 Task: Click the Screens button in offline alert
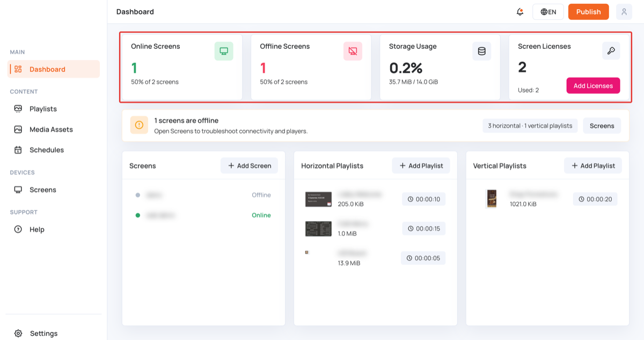tap(602, 126)
